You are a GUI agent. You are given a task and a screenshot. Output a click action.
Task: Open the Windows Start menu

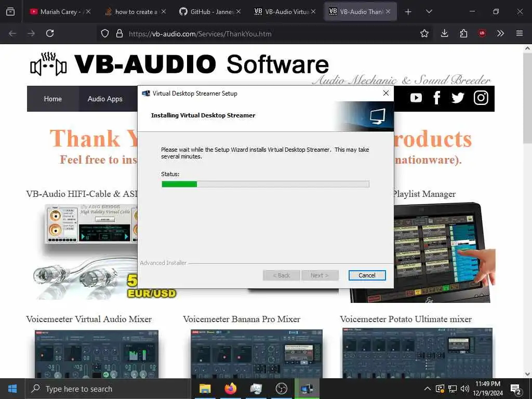[12, 389]
